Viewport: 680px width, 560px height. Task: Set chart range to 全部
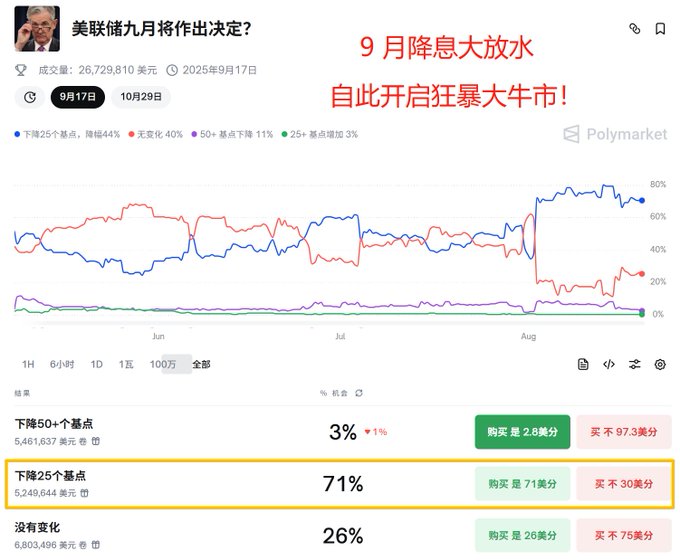(201, 365)
